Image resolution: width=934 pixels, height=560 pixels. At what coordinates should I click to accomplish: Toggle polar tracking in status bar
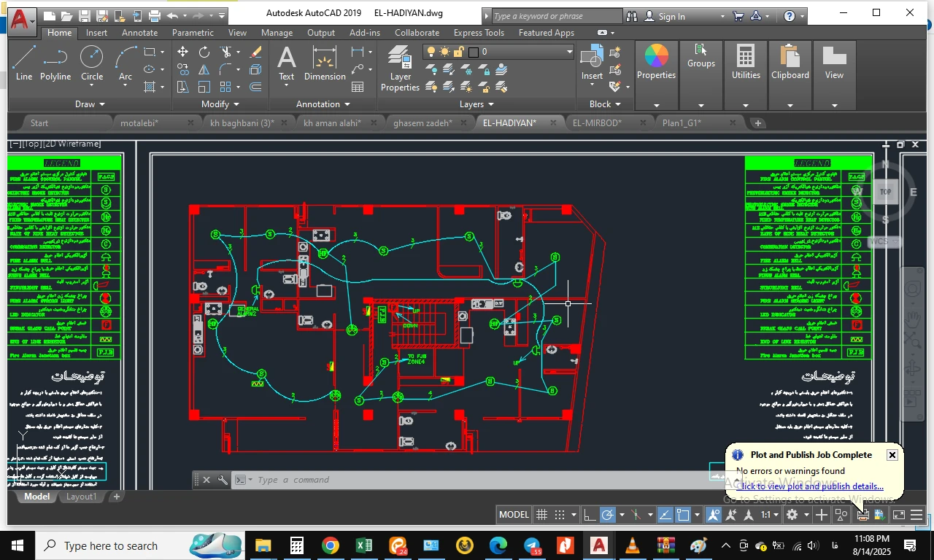click(607, 515)
